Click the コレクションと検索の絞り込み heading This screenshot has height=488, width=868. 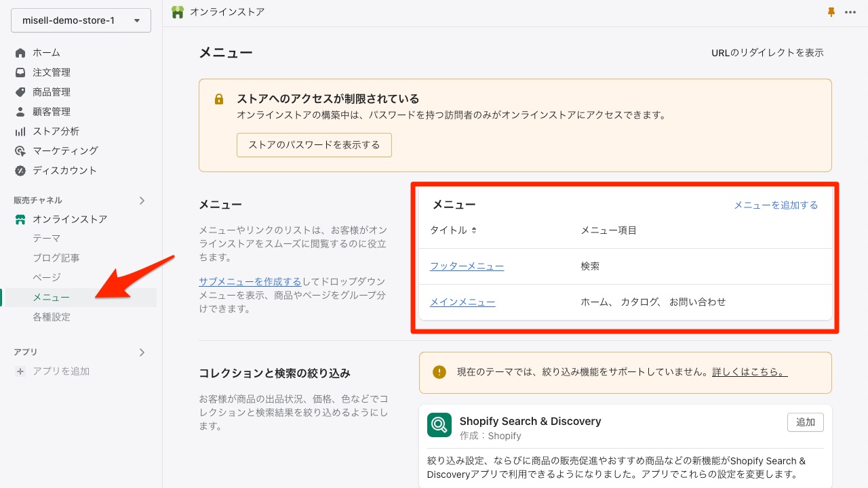(275, 373)
